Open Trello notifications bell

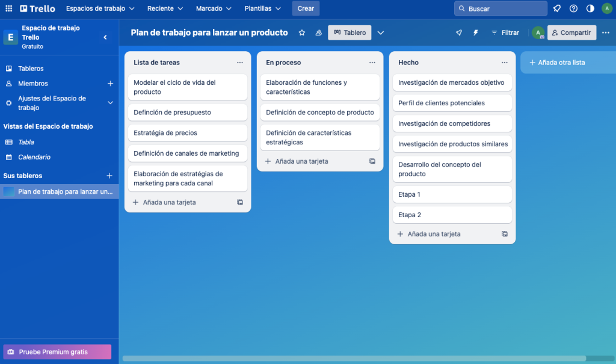click(556, 8)
